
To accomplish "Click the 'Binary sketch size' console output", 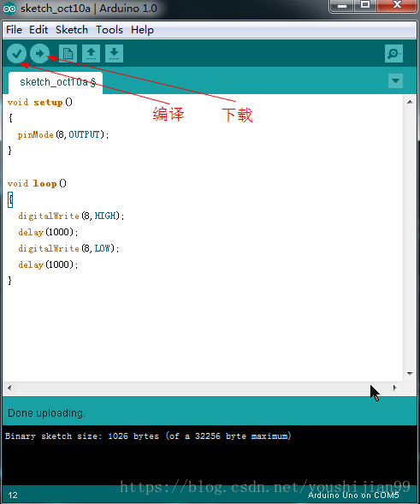I will click(x=148, y=436).
